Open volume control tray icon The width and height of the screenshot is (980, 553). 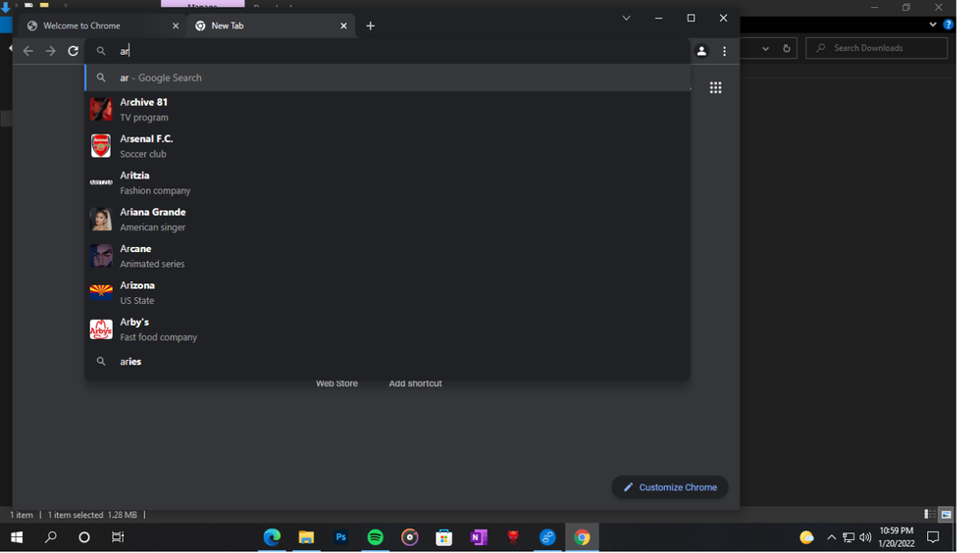(x=865, y=537)
